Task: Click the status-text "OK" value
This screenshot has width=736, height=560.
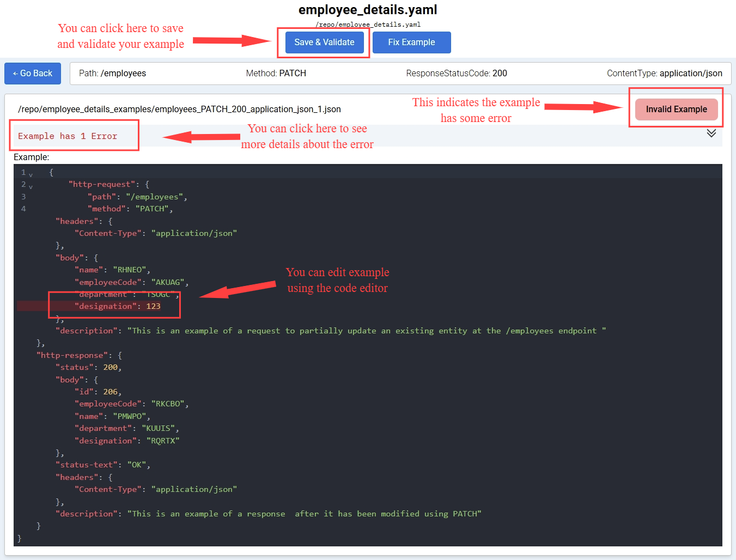Action: tap(136, 465)
